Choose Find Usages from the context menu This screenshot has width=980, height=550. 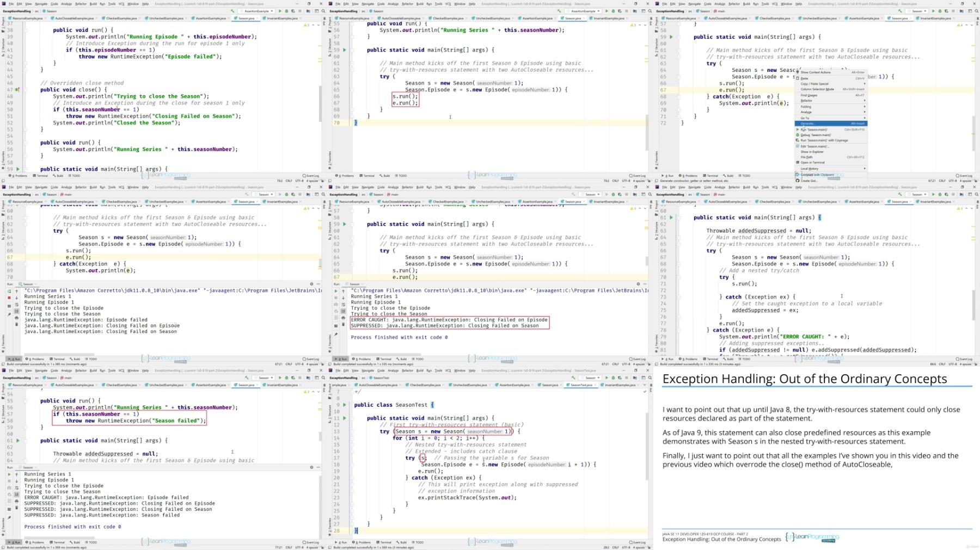click(x=809, y=95)
